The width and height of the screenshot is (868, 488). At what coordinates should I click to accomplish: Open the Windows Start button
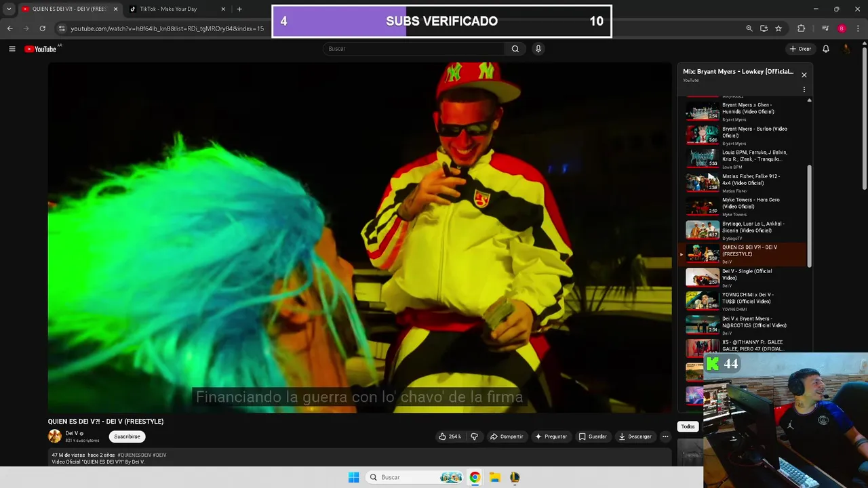(353, 477)
